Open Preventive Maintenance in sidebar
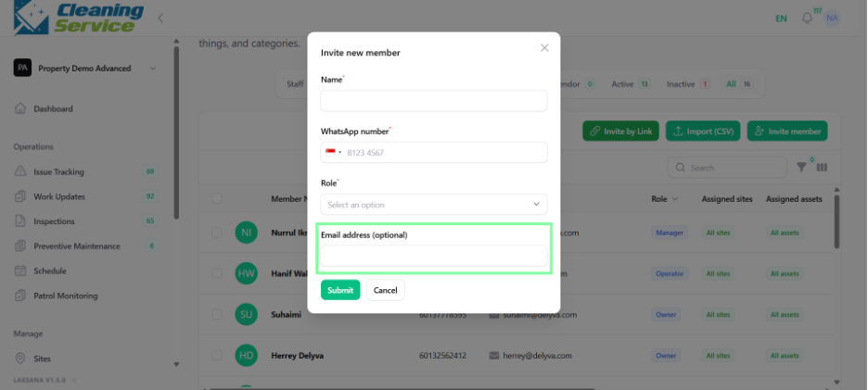This screenshot has width=868, height=390. pyautogui.click(x=76, y=246)
